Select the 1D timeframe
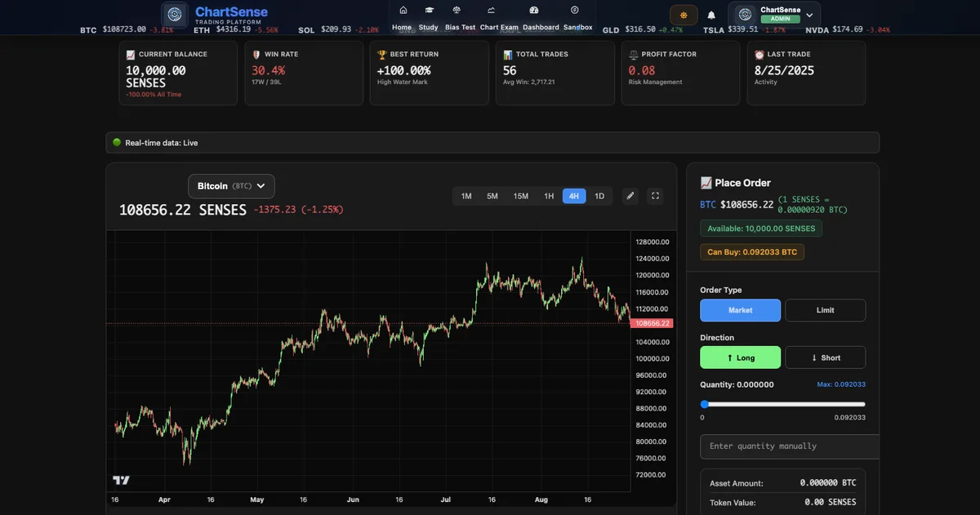 tap(599, 196)
